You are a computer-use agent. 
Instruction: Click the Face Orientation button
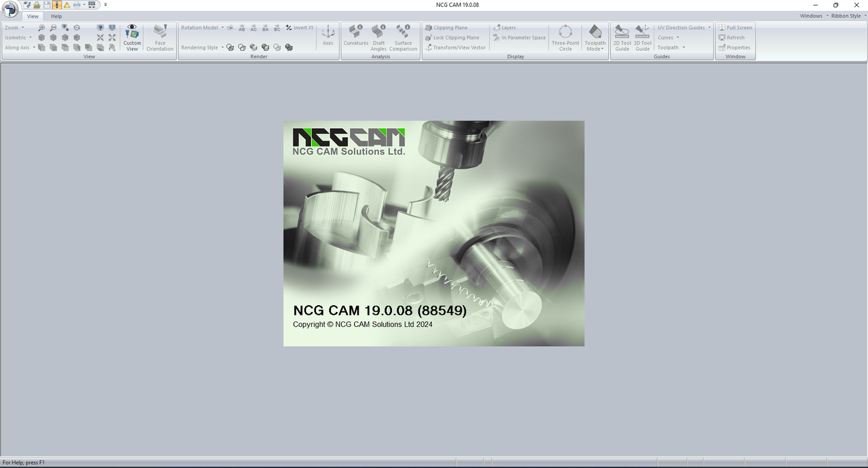160,37
